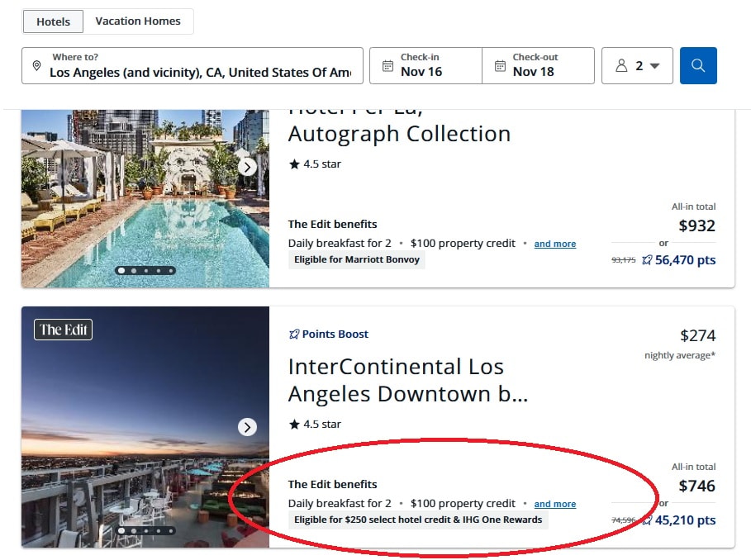
Task: Open Check-in date Nov 16
Action: (x=425, y=65)
